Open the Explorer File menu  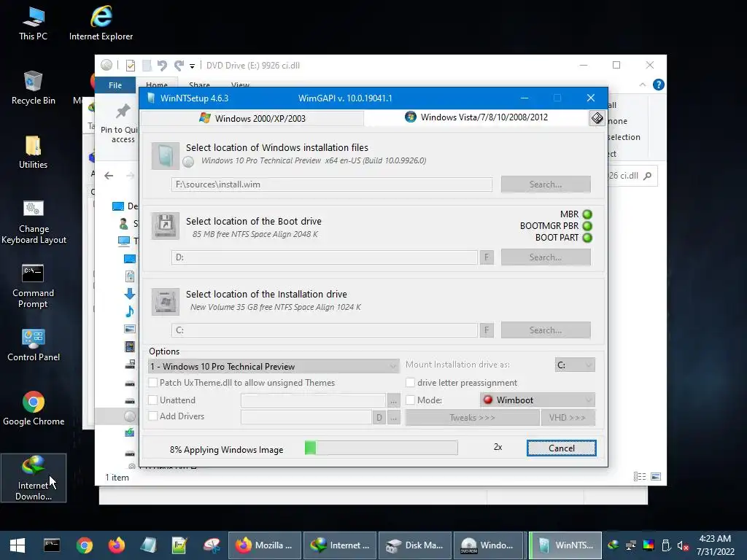(115, 85)
